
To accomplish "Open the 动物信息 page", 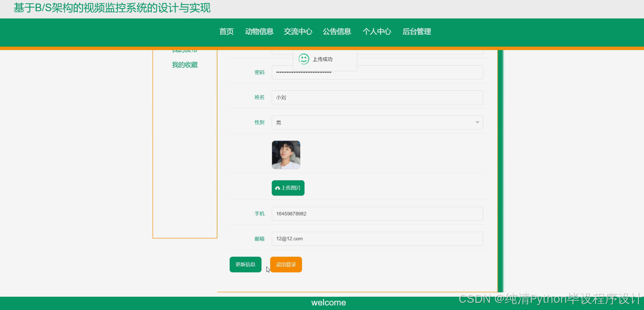I will tap(259, 31).
